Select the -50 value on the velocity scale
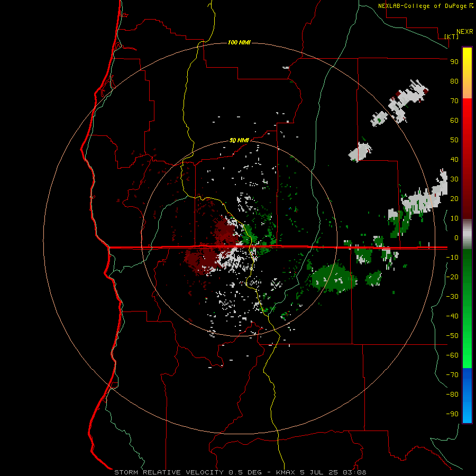Image resolution: width=476 pixels, height=476 pixels. (x=452, y=336)
